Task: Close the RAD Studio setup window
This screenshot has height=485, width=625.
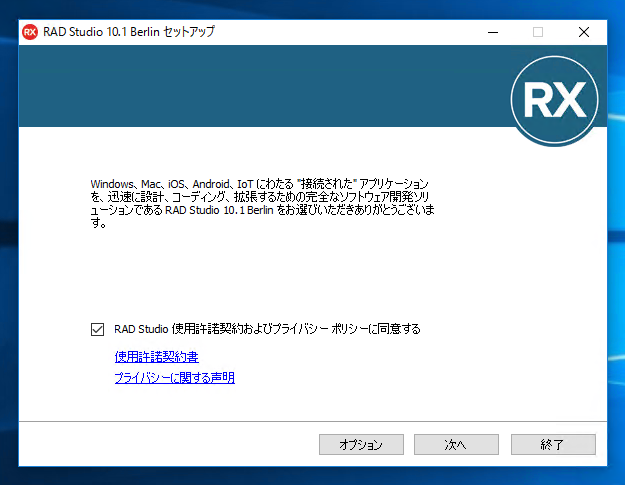Action: pos(584,32)
